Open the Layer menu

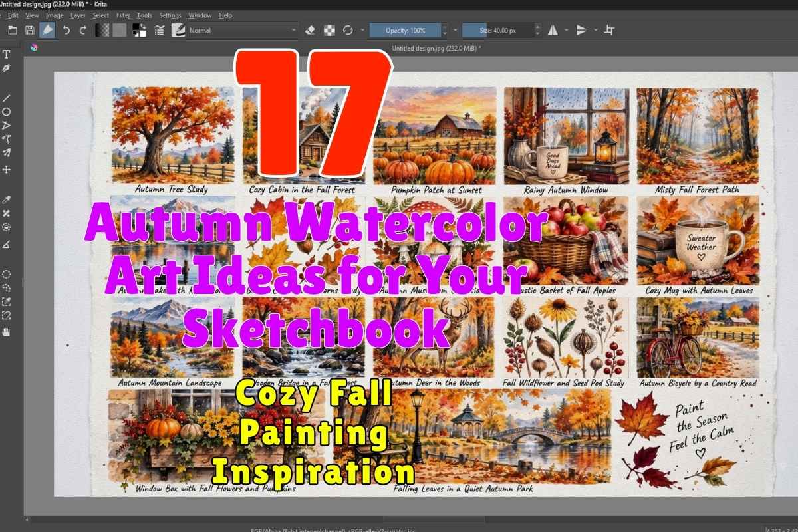coord(78,15)
